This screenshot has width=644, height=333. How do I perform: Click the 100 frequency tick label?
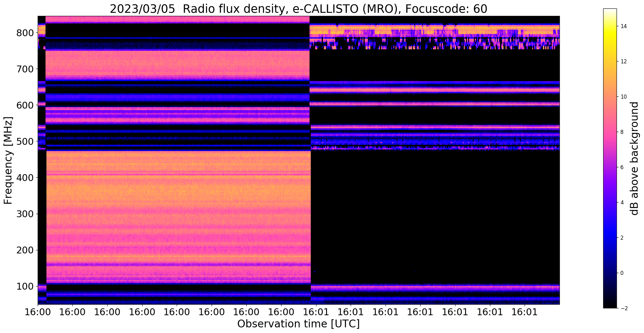25,286
